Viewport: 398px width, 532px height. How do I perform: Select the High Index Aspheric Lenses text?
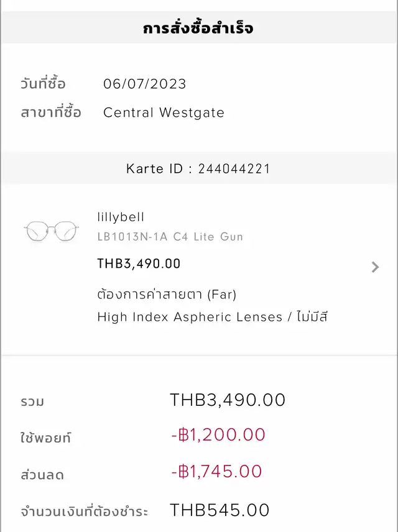tap(190, 317)
